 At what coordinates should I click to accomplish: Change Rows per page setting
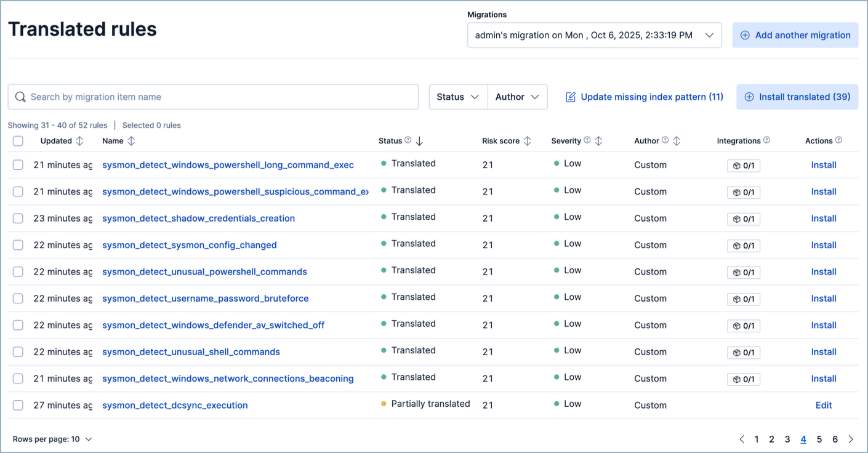pyautogui.click(x=52, y=439)
